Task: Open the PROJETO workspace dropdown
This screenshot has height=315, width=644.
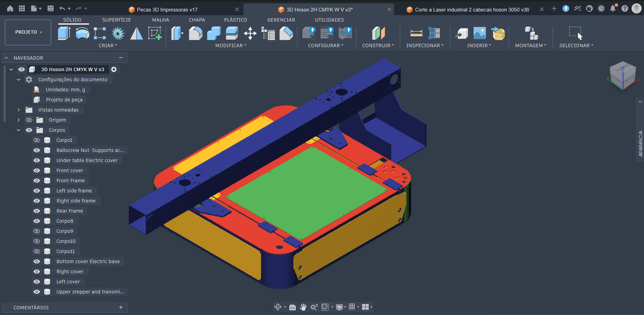Action: [x=28, y=32]
